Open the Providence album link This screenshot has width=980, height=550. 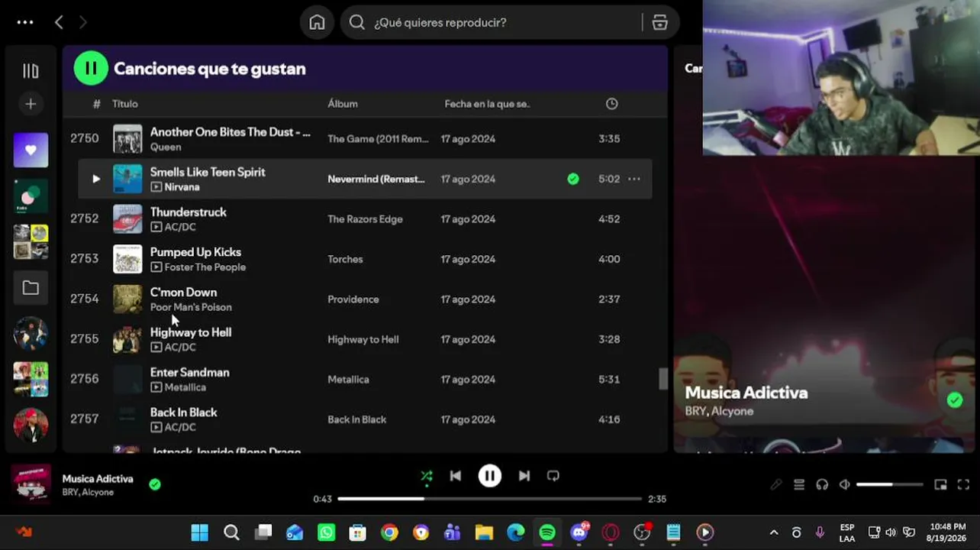point(353,299)
